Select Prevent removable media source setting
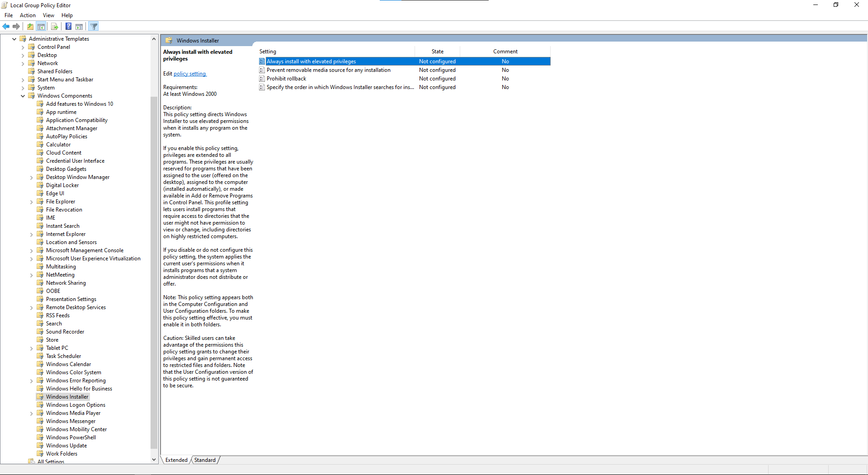The image size is (868, 475). tap(404, 70)
